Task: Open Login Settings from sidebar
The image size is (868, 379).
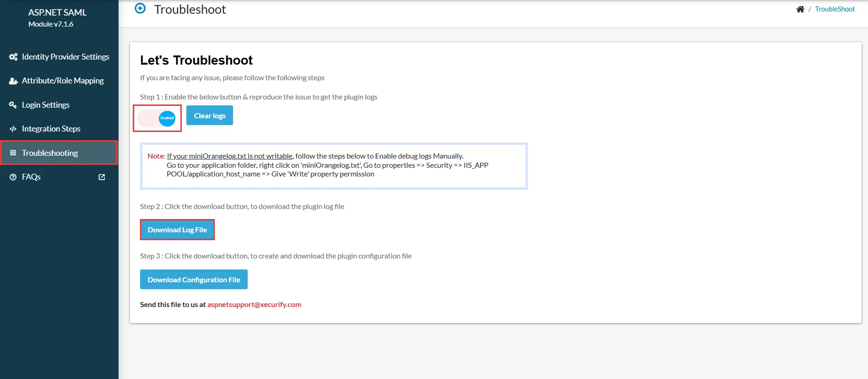Action: tap(46, 105)
